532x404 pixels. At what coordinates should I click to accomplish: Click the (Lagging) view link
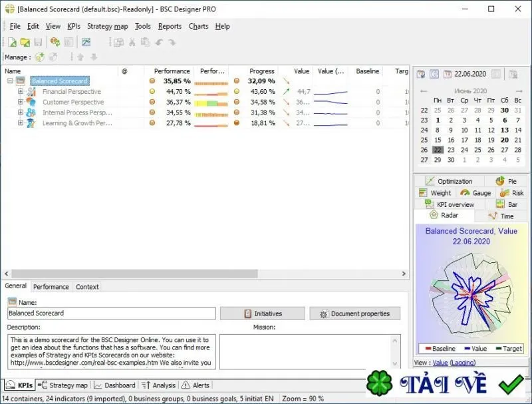(x=462, y=363)
